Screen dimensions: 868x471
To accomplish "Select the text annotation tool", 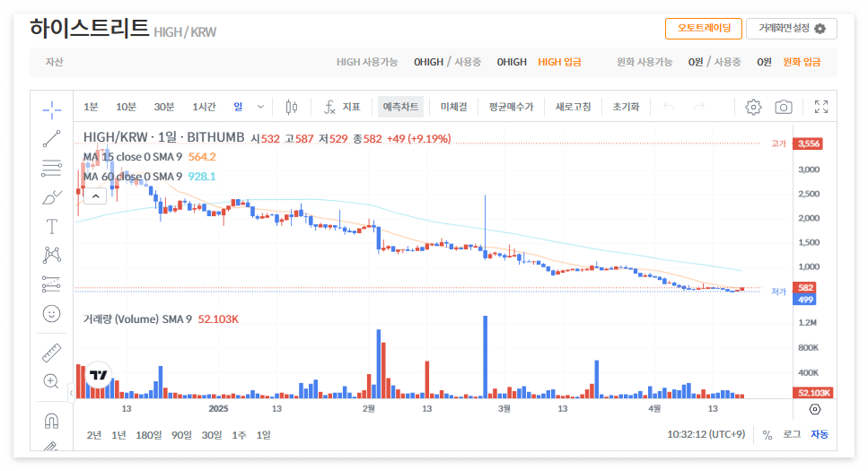I will pos(51,226).
